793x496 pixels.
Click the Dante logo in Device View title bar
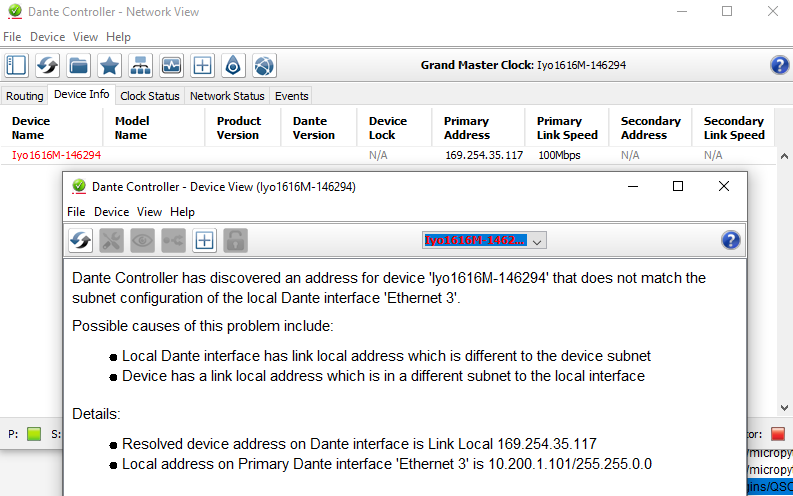tap(79, 186)
